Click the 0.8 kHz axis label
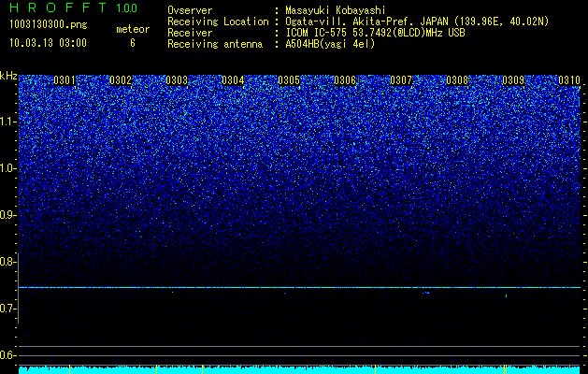 tap(8, 262)
